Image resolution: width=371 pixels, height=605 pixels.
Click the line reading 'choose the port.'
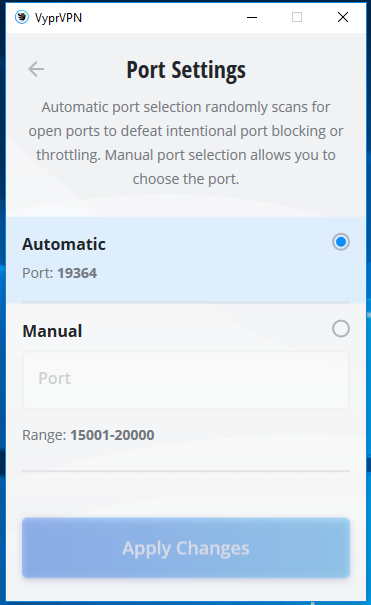click(x=186, y=179)
